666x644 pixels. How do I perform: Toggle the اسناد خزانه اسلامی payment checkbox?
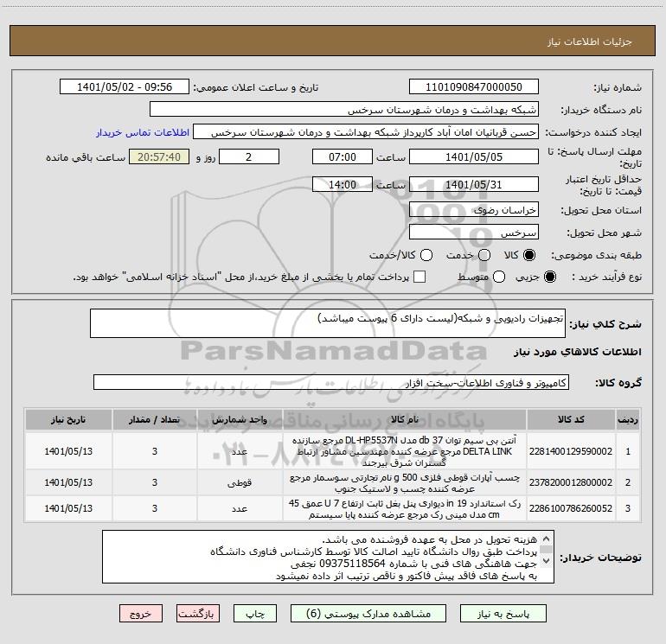click(419, 277)
